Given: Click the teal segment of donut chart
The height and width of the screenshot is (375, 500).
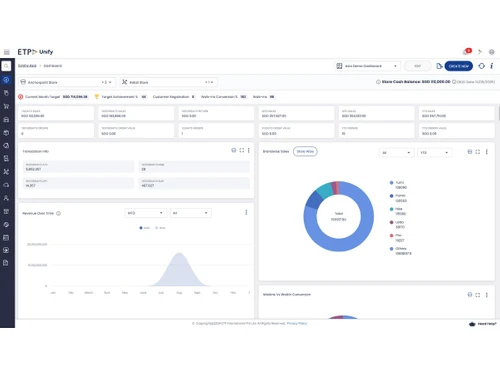Looking at the screenshot, I should pyautogui.click(x=324, y=191).
